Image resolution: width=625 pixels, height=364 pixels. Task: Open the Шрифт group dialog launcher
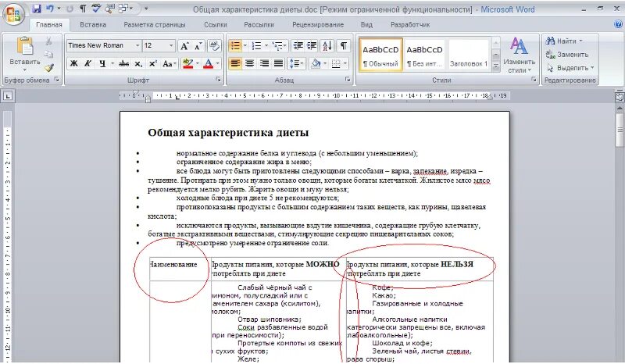click(x=219, y=80)
